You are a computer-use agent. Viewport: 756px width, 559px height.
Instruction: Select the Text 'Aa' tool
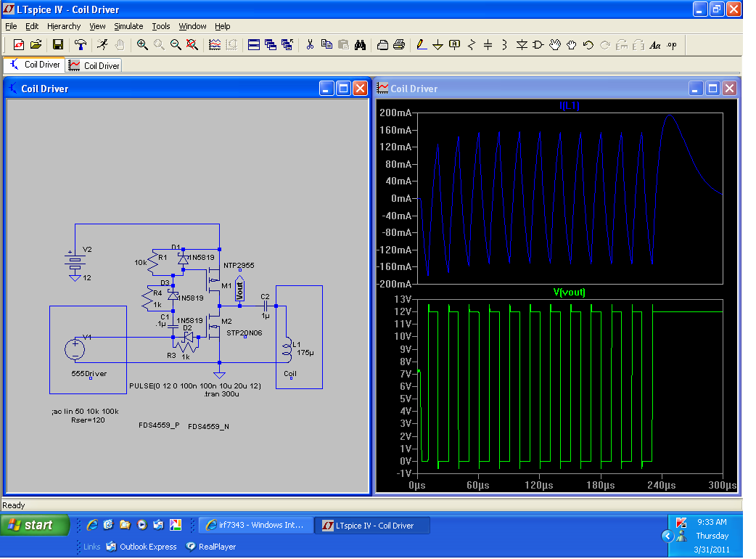654,45
